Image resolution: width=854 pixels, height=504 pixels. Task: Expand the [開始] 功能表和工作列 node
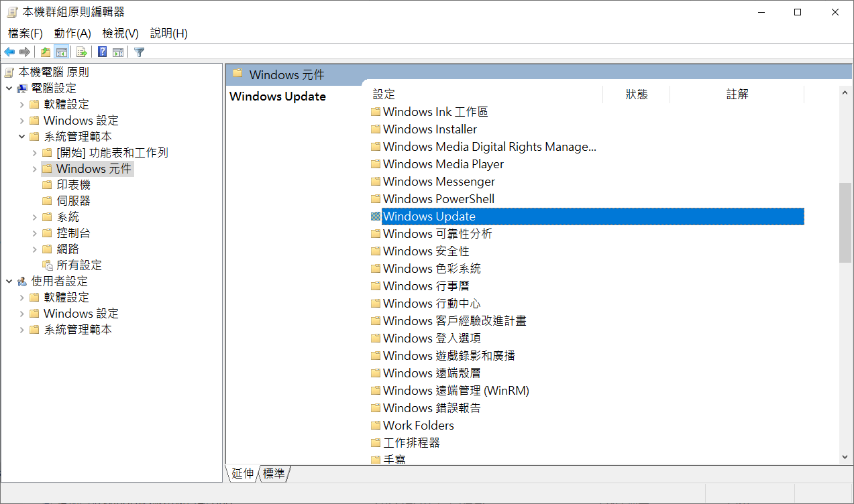(x=34, y=153)
